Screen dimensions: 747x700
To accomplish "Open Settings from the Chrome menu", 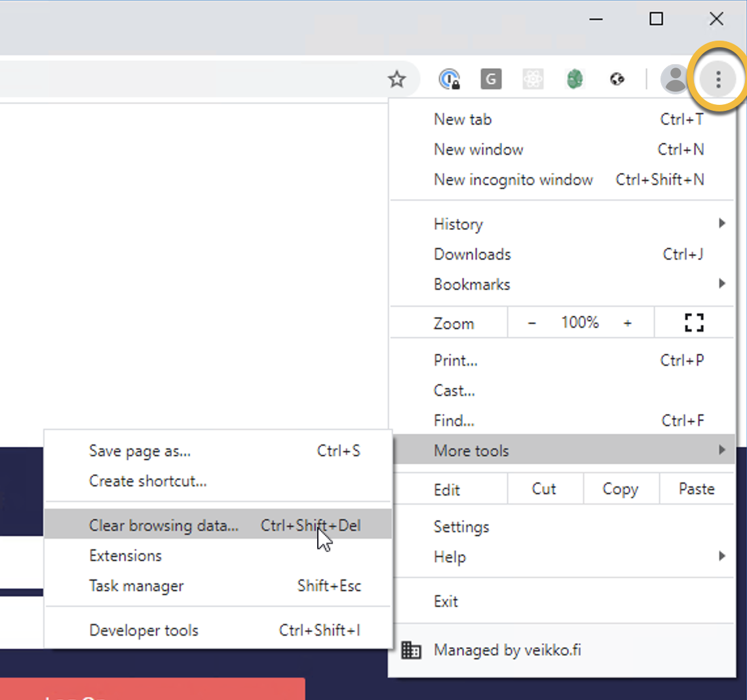I will click(563, 526).
